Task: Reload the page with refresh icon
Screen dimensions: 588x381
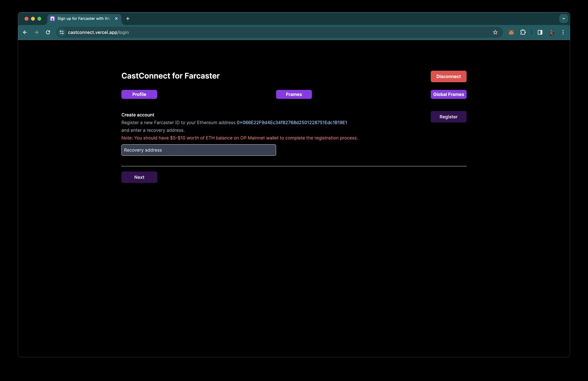Action: pos(48,32)
